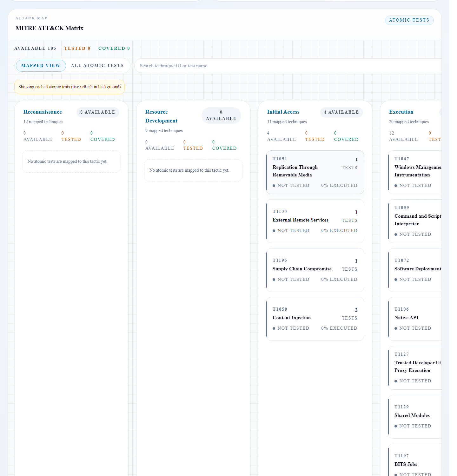Click the "4 AVAILABLE" badge beside Initial Access

pos(341,112)
